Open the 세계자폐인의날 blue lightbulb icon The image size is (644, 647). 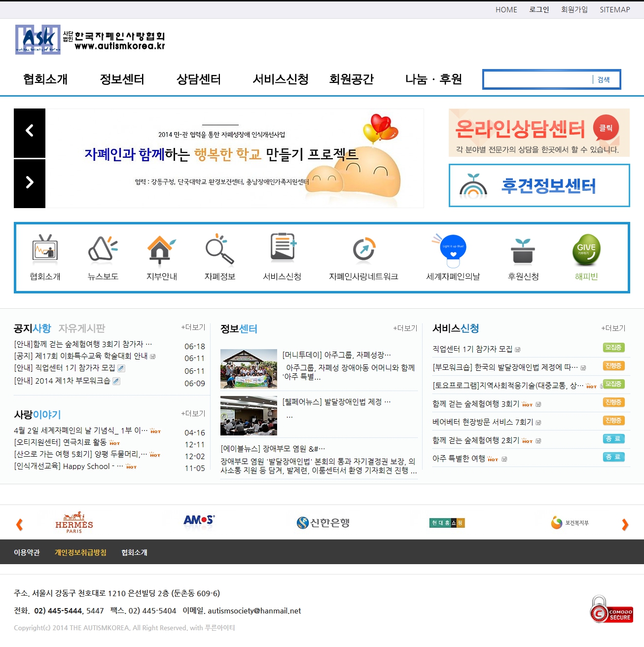[x=453, y=248]
